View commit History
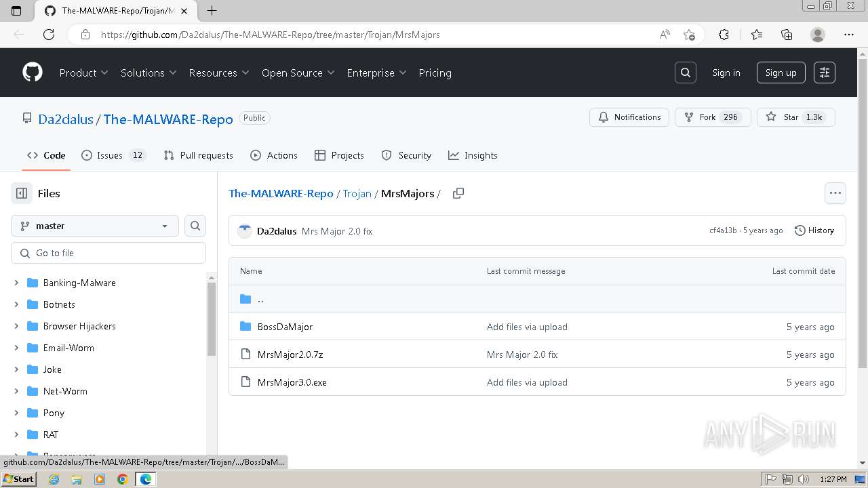Viewport: 868px width, 488px height. [814, 230]
